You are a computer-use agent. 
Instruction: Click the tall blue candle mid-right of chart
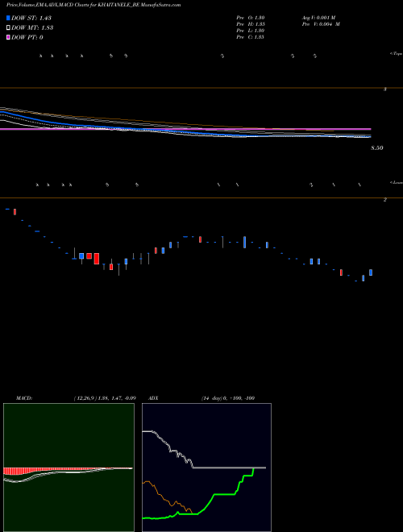click(x=244, y=243)
